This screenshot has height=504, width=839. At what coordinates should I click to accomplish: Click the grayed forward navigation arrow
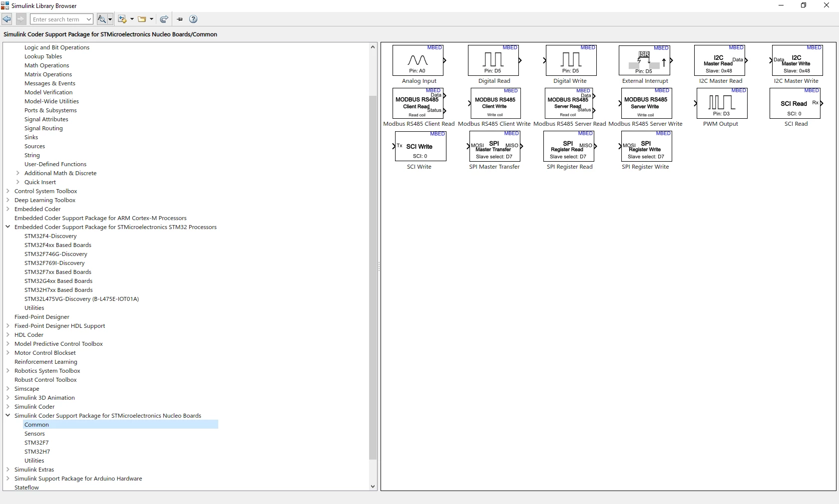click(x=21, y=19)
